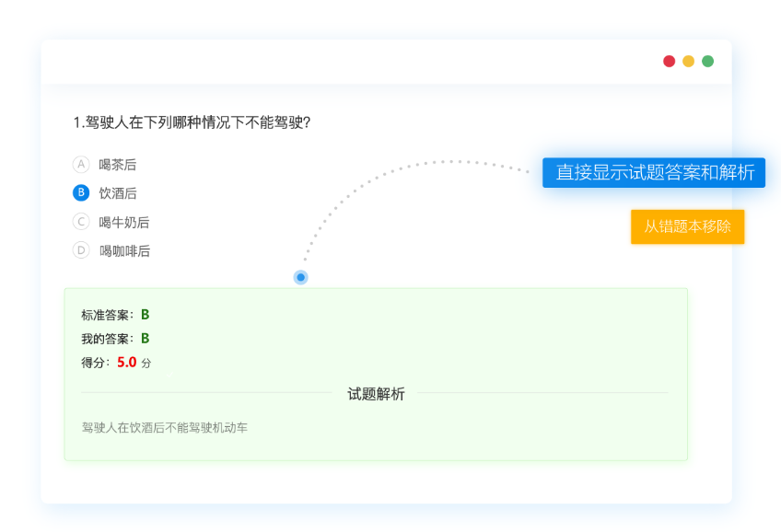Click the 试题解析 section heading
781x532 pixels.
376,394
